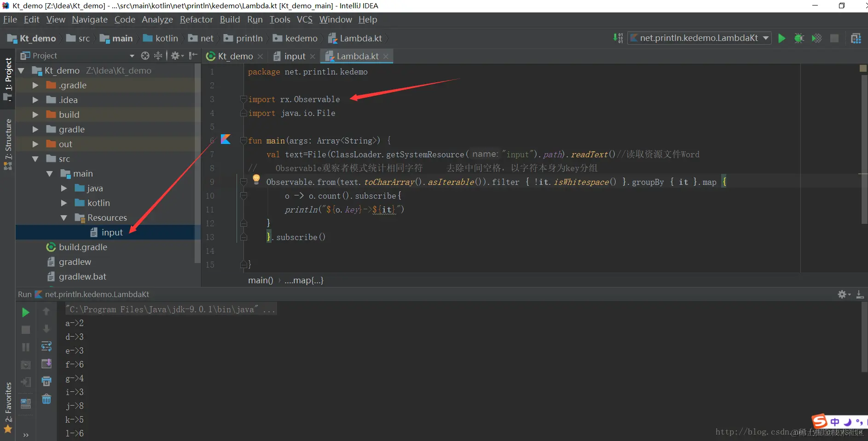This screenshot has height=441, width=868.
Task: Run LambdaKt with coverage from the toolbar
Action: pos(816,38)
